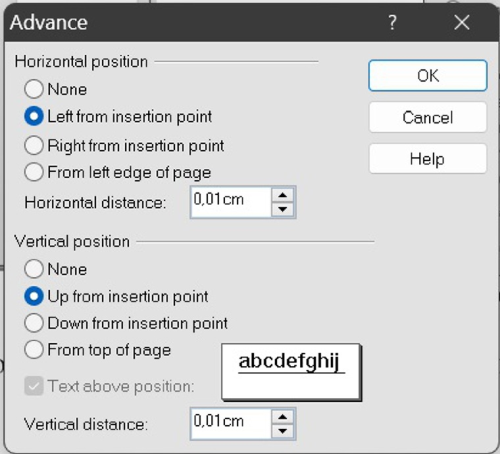Decrease Vertical distance with the down arrow

(283, 431)
